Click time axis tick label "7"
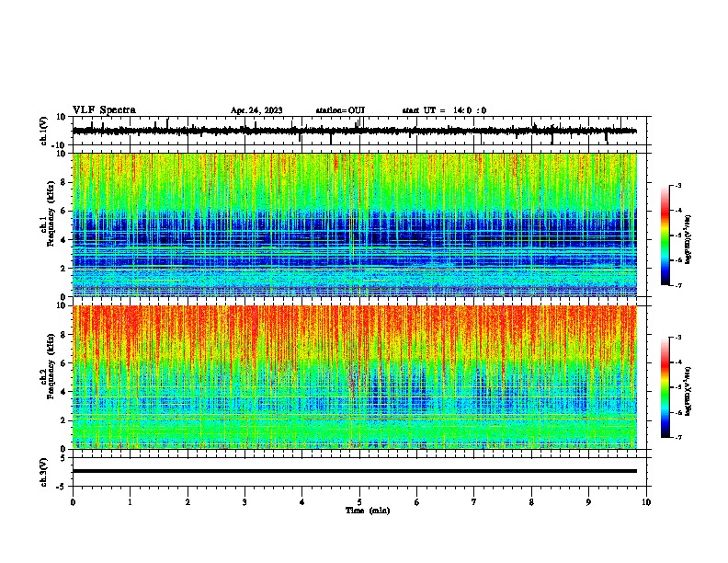 [x=474, y=502]
